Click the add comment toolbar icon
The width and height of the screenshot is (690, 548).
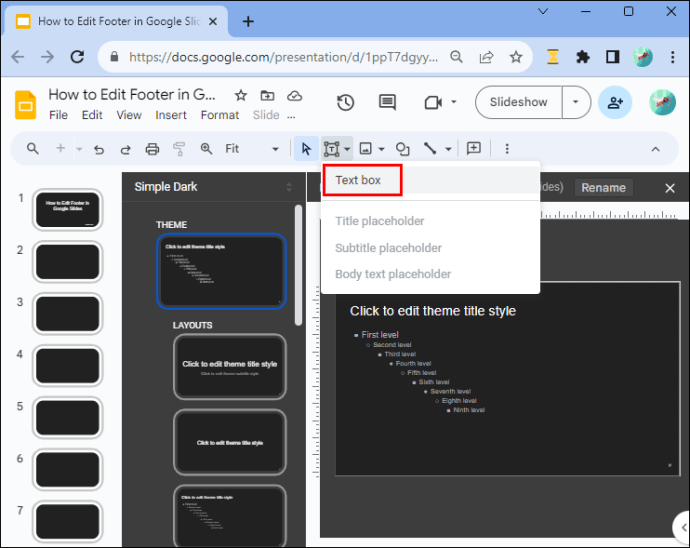click(x=473, y=148)
